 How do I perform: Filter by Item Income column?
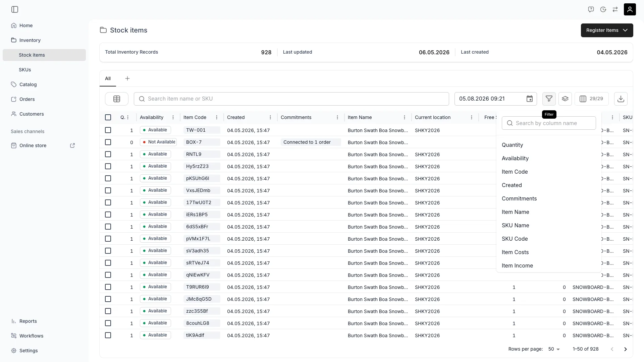point(549,265)
